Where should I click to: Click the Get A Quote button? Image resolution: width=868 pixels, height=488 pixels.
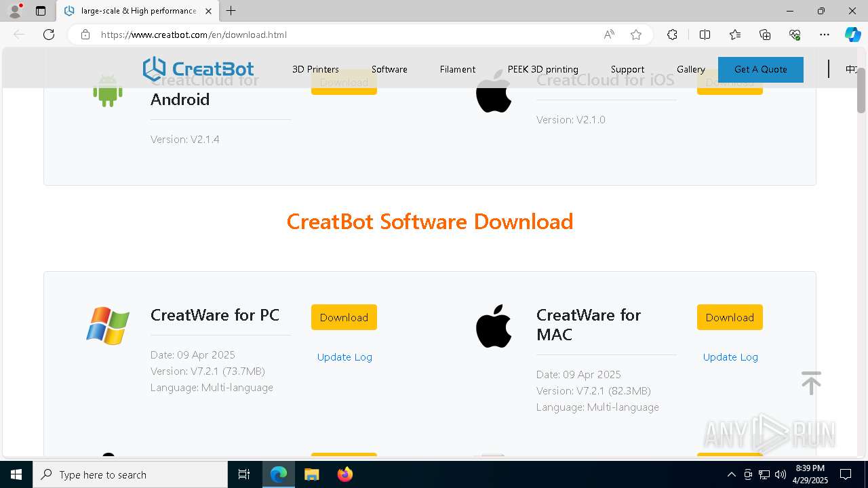click(x=761, y=69)
